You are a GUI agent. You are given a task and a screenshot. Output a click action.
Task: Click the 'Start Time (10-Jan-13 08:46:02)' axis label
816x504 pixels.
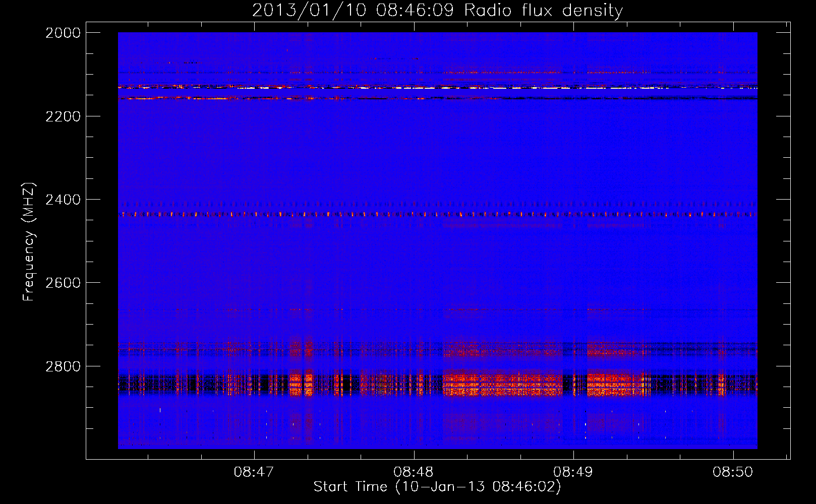(x=437, y=487)
